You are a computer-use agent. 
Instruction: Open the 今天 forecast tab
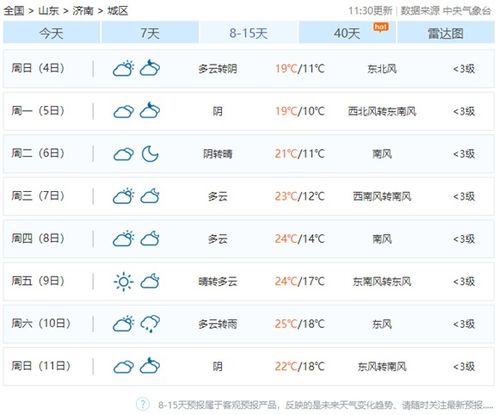coord(51,33)
